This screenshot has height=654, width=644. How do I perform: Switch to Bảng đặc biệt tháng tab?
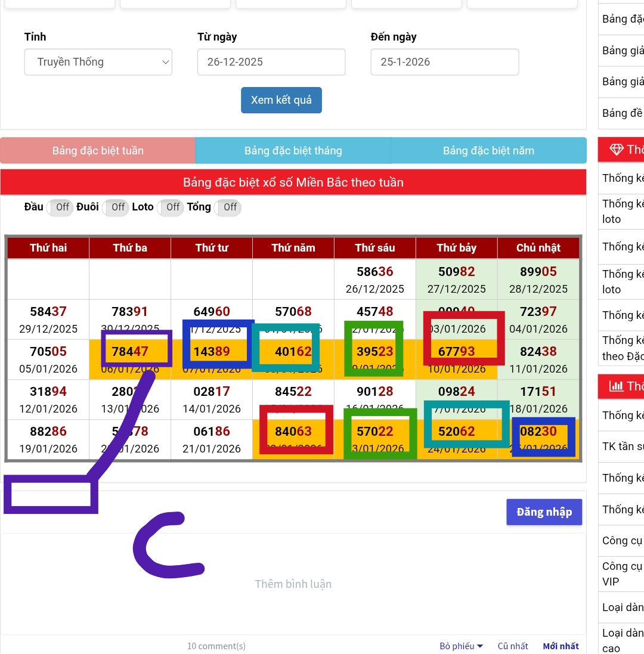pos(293,151)
